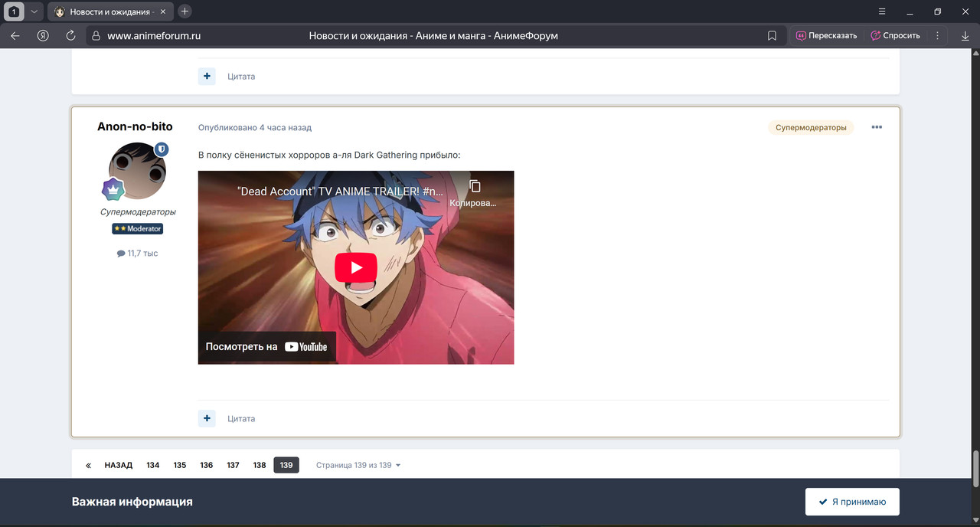This screenshot has height=527, width=980.
Task: Open the Yandex home button
Action: coord(44,35)
